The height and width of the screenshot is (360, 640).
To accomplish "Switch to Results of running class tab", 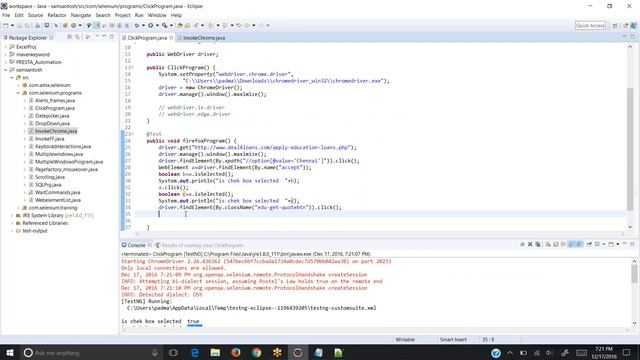I will (x=202, y=245).
